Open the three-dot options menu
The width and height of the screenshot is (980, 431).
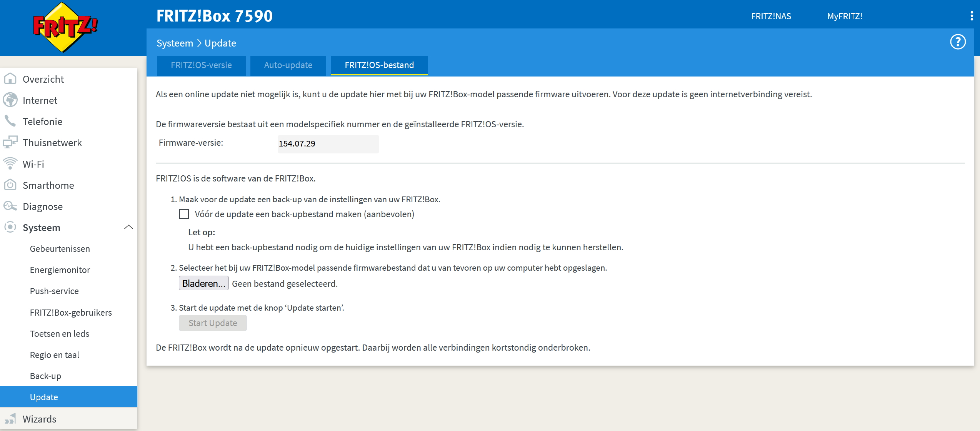972,16
